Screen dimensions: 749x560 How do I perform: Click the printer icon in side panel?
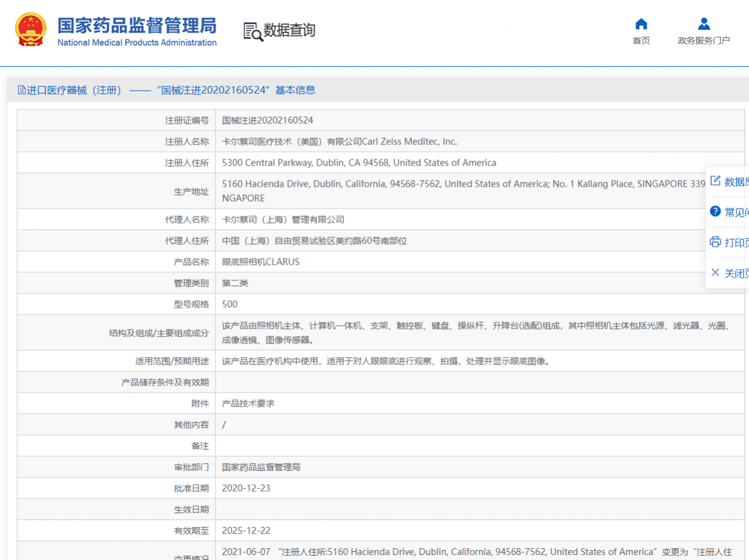click(x=715, y=242)
